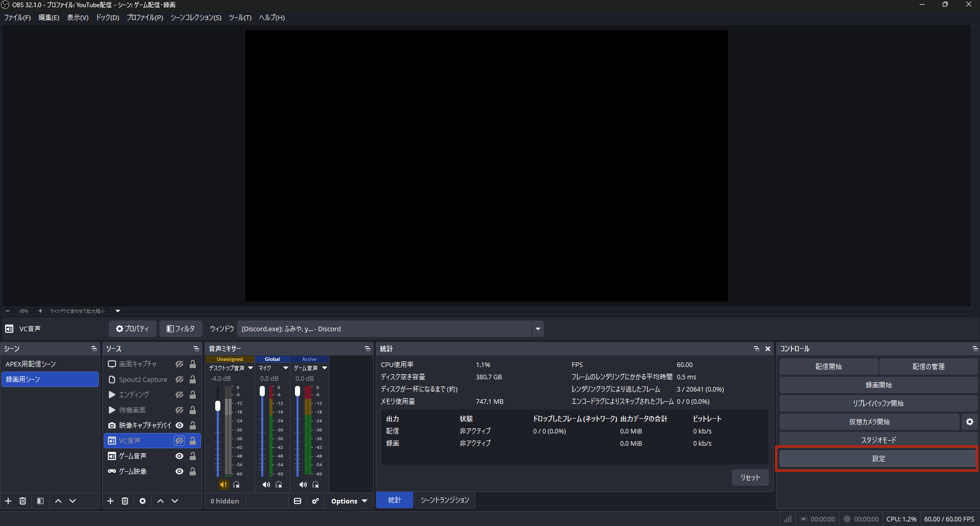Open the ドック menu
Screen dimensions: 980x526
[107, 17]
